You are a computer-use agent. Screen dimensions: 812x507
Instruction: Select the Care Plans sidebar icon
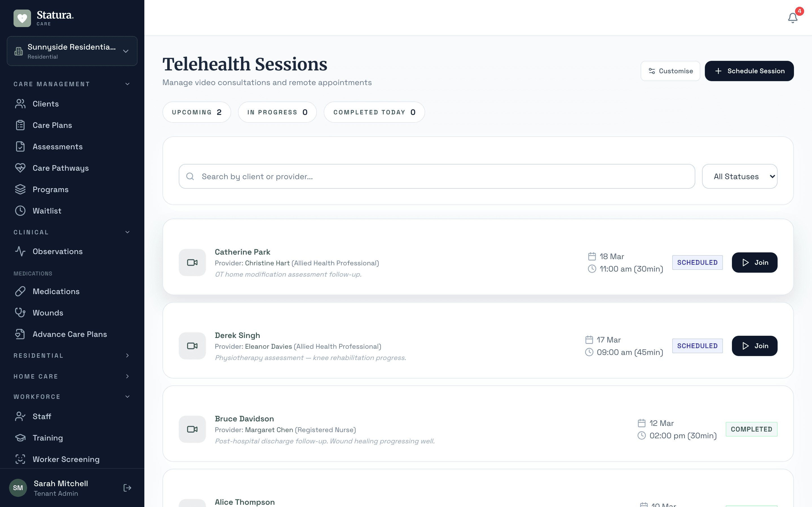coord(20,125)
